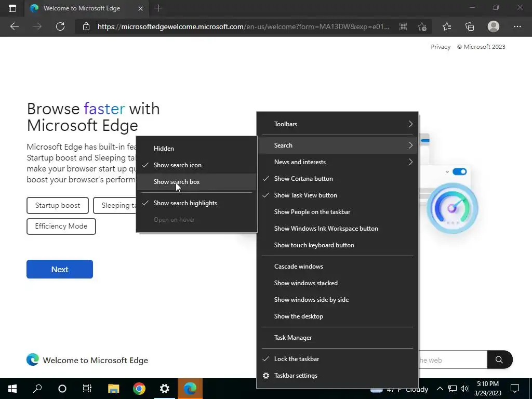Image resolution: width=532 pixels, height=399 pixels.
Task: Open Task View from the taskbar
Action: point(87,389)
